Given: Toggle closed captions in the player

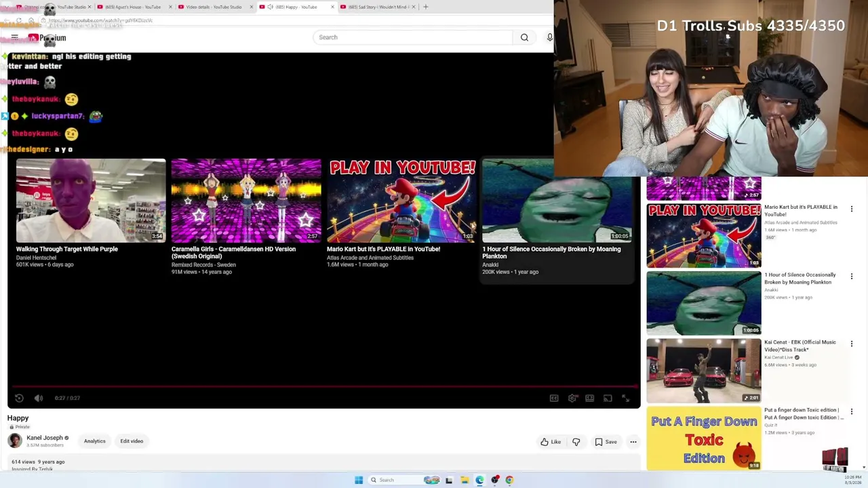Looking at the screenshot, I should point(554,398).
